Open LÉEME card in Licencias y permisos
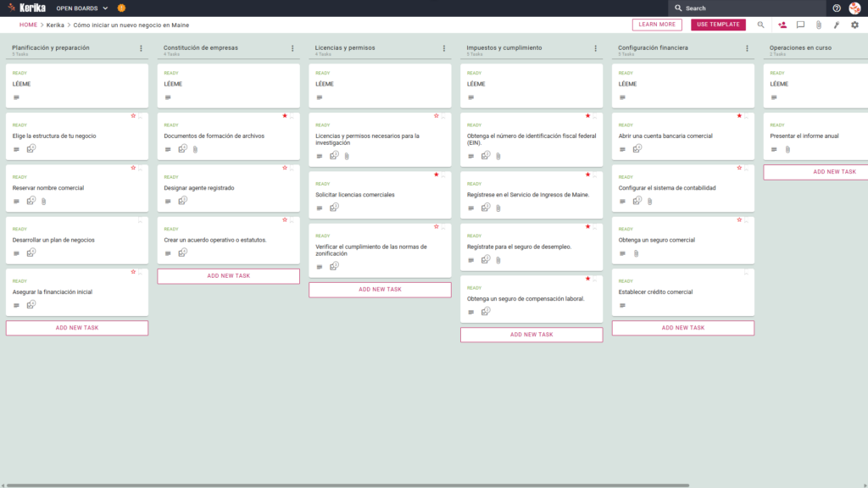868x488 pixels. click(380, 86)
